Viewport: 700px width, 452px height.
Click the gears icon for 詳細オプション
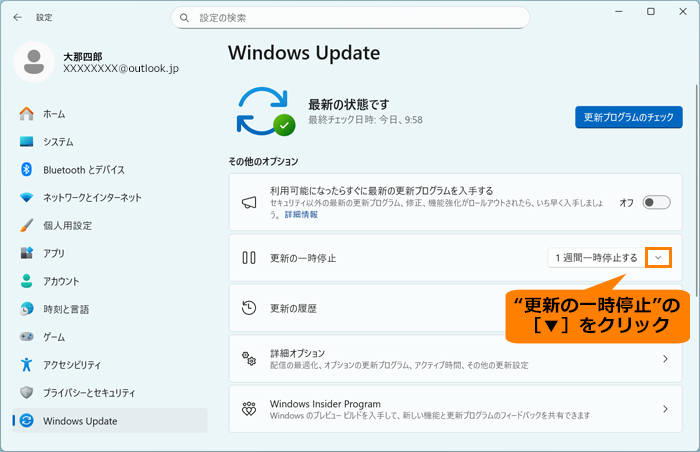(249, 359)
